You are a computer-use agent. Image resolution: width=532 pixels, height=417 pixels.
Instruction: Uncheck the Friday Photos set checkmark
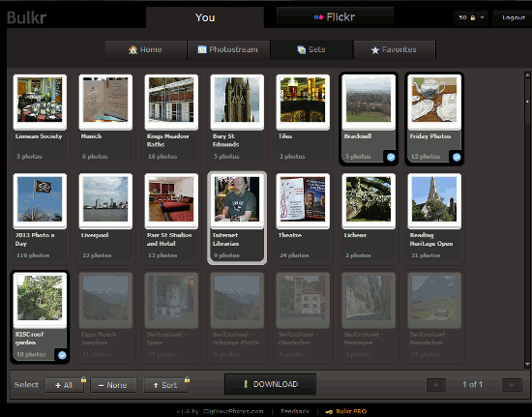coord(457,157)
